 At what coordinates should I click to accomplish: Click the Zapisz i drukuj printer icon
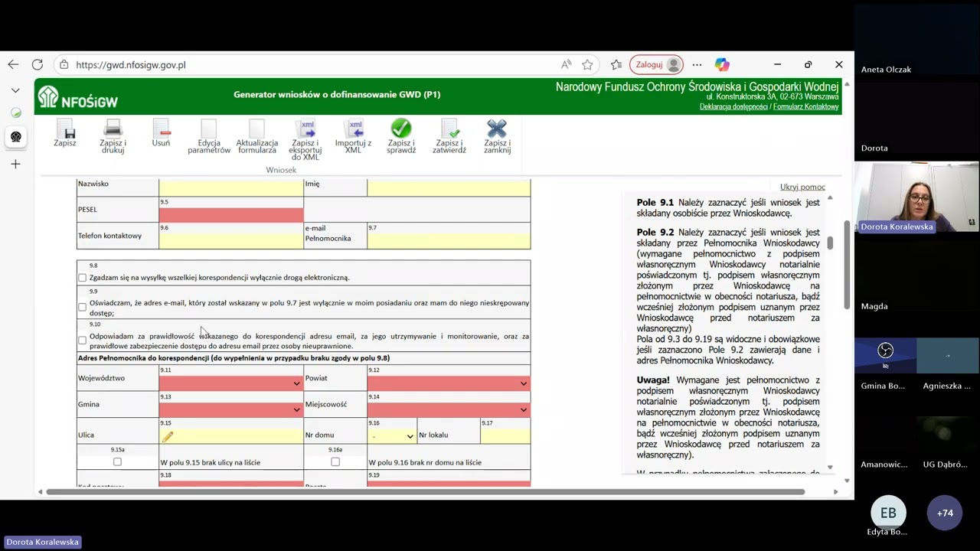[113, 129]
